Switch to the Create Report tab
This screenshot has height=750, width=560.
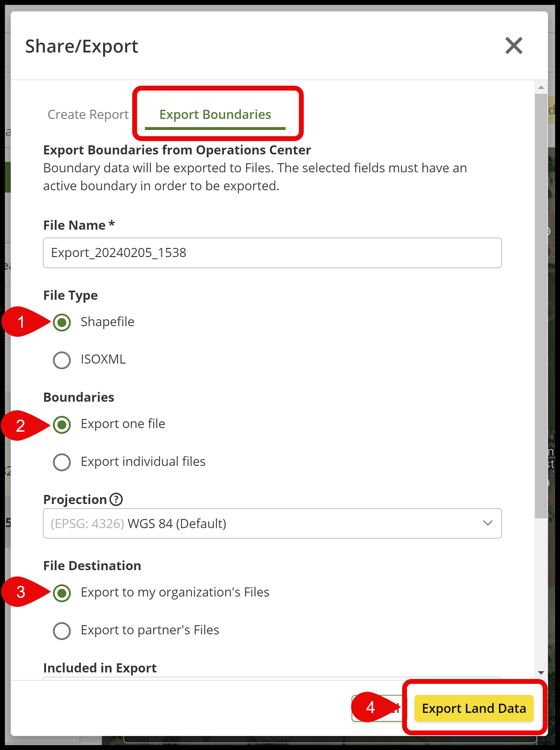coord(88,115)
